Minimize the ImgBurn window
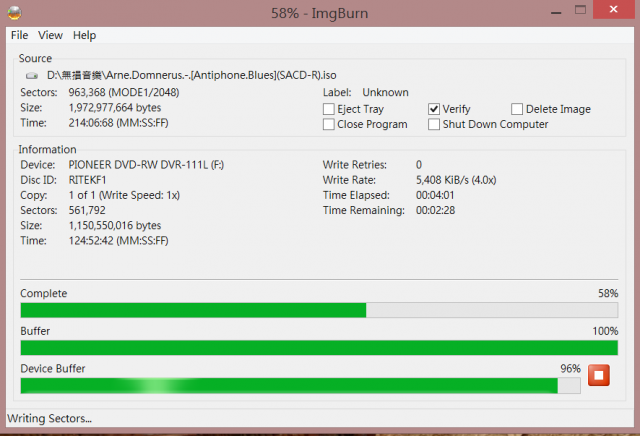The width and height of the screenshot is (640, 436). (556, 12)
